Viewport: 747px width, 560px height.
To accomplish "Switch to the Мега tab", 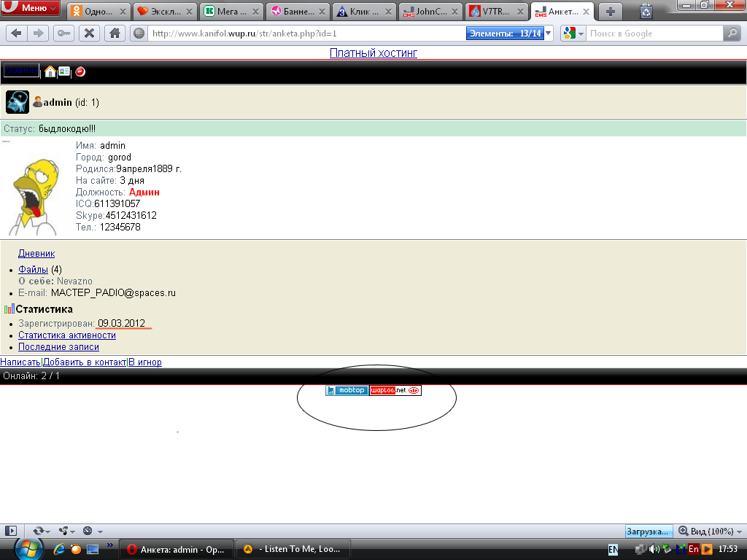I will pos(231,12).
